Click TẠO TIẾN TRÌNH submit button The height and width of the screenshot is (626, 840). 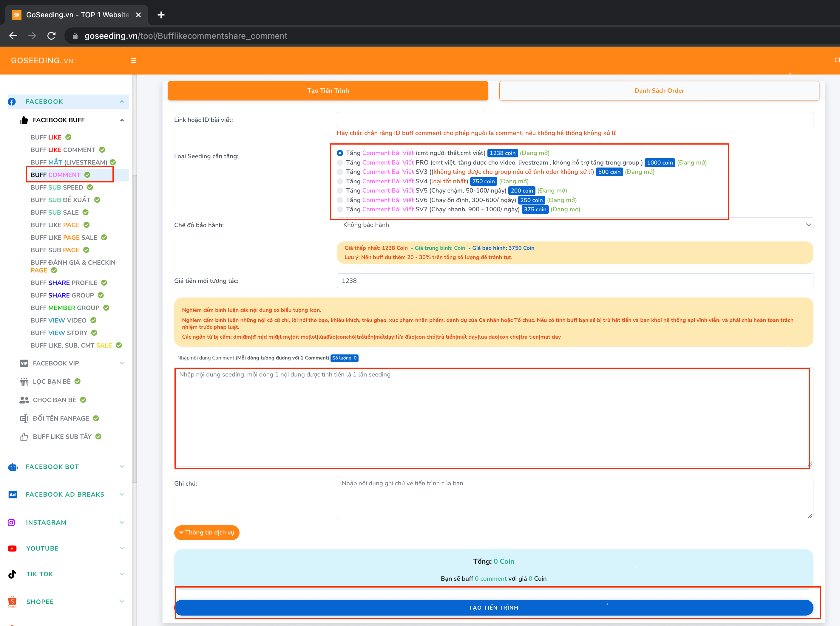click(493, 607)
